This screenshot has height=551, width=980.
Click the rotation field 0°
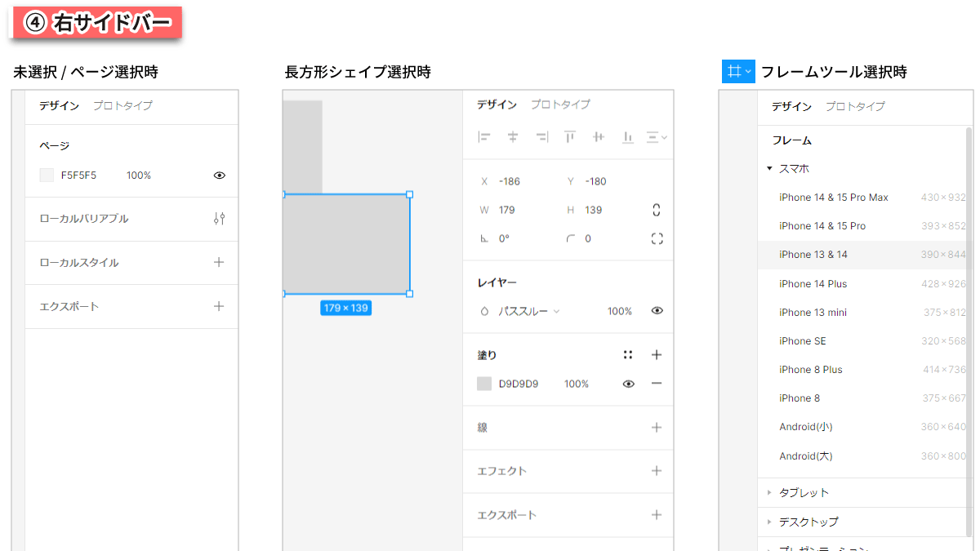click(x=504, y=238)
